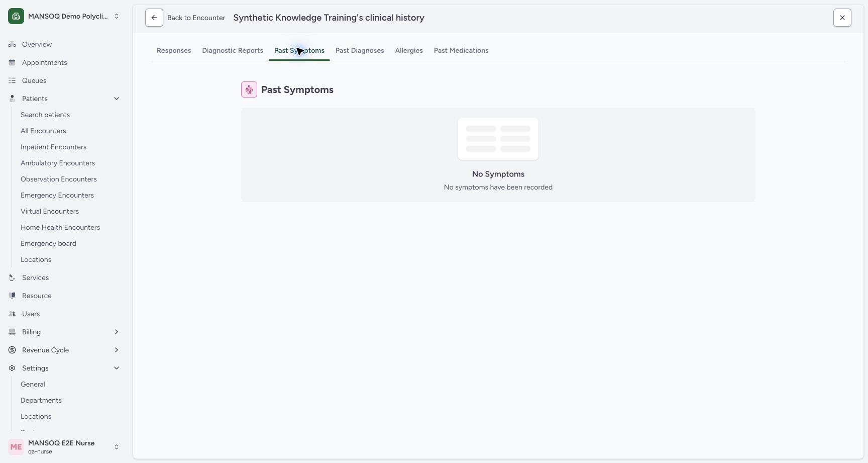Viewport: 868px width, 463px height.
Task: Select the Past Symptoms tab
Action: tap(299, 50)
